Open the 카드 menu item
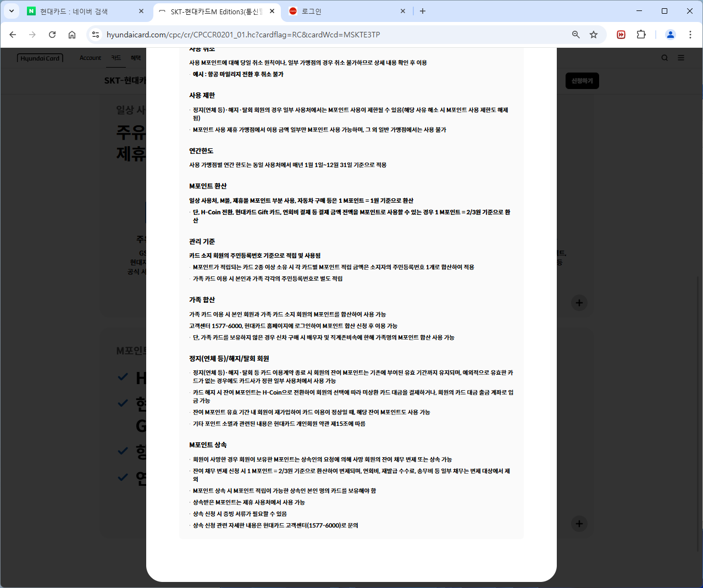Screen dimensions: 703x588 (x=116, y=58)
